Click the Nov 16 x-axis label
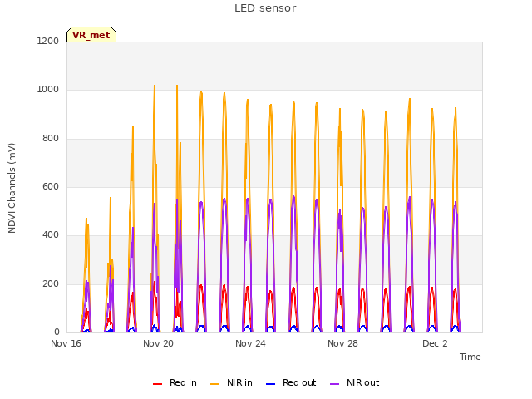 66,343
